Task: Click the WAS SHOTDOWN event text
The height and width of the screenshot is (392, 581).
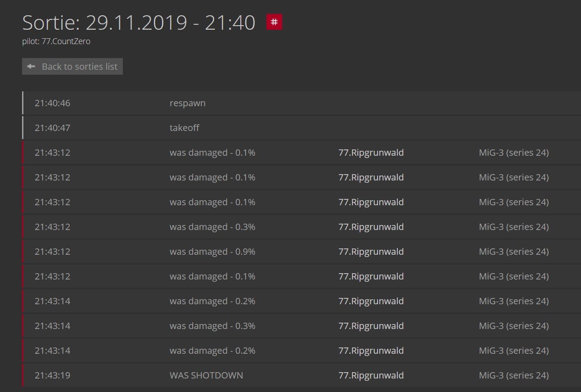Action: click(x=206, y=375)
